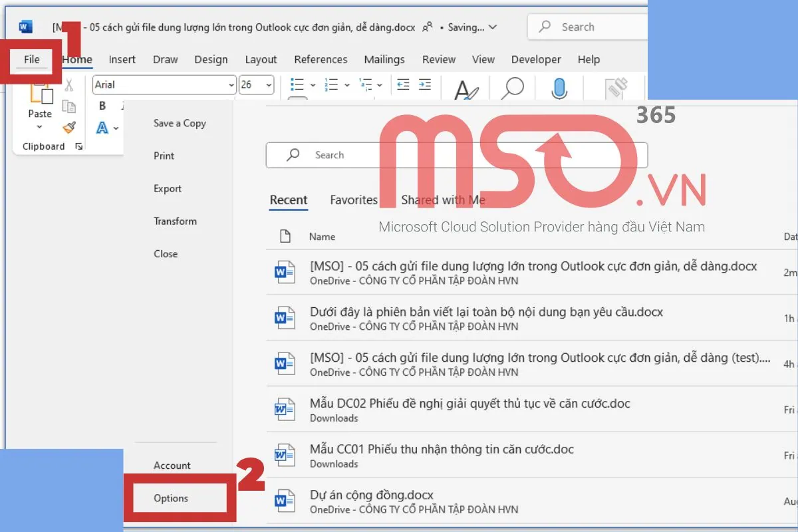Click the Increase Indent toggle icon

426,84
